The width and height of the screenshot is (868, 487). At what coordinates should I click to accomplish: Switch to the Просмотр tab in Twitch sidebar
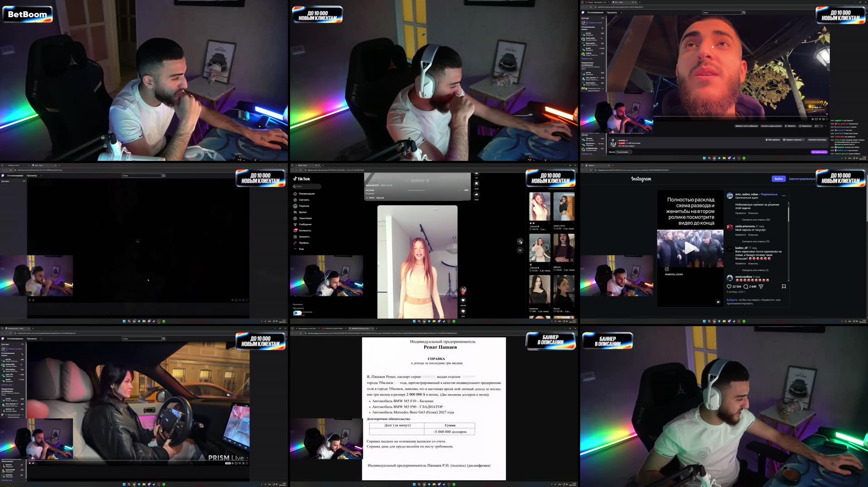point(31,176)
